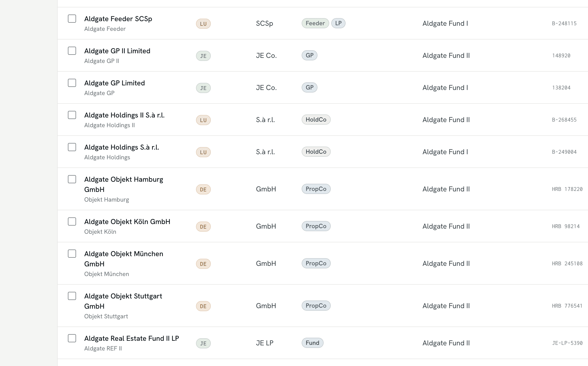This screenshot has height=366, width=588.
Task: Open the Aldgate GP Limited name
Action: click(115, 83)
